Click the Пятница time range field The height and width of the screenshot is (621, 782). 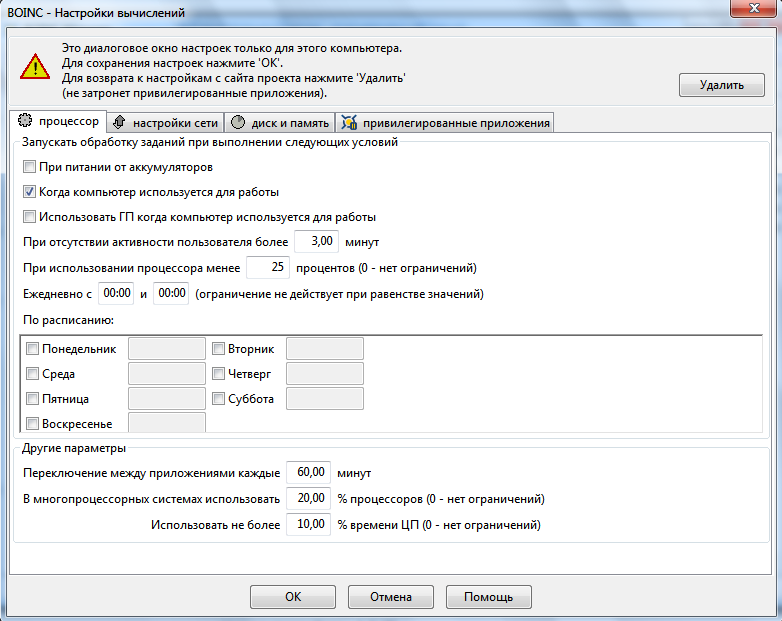167,399
